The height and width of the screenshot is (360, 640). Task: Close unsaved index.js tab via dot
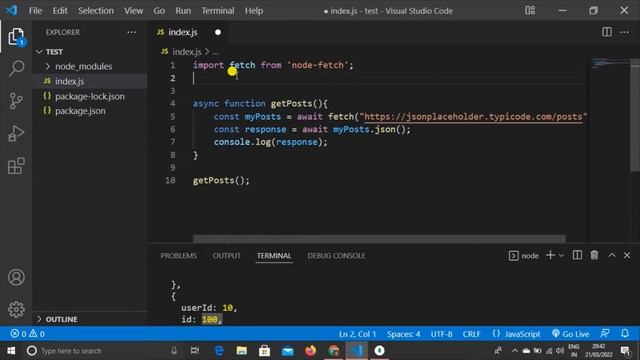[x=218, y=32]
